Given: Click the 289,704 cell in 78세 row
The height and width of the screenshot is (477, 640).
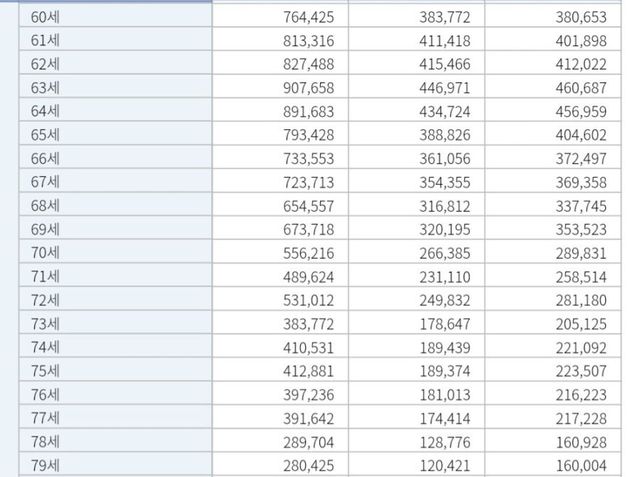Looking at the screenshot, I should coord(308,441).
